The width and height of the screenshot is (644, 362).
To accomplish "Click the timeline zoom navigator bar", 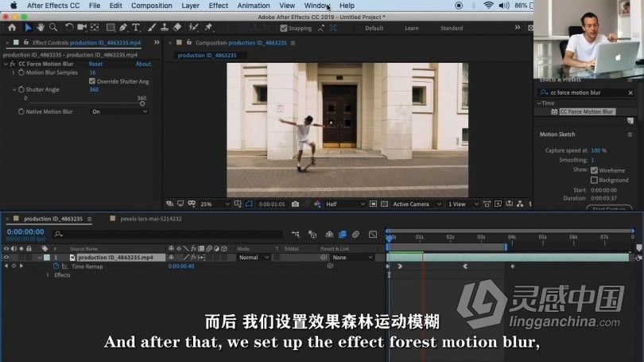I will pyautogui.click(x=511, y=231).
